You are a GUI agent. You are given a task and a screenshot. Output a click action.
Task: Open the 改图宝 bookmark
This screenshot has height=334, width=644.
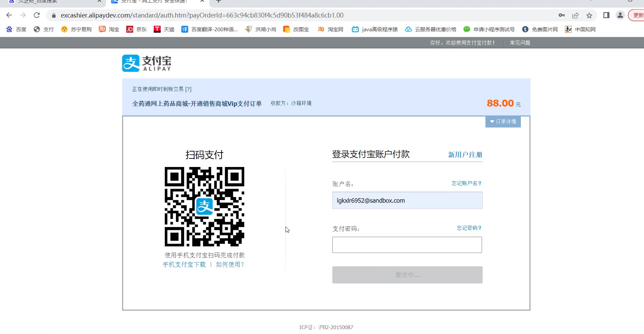(x=296, y=29)
